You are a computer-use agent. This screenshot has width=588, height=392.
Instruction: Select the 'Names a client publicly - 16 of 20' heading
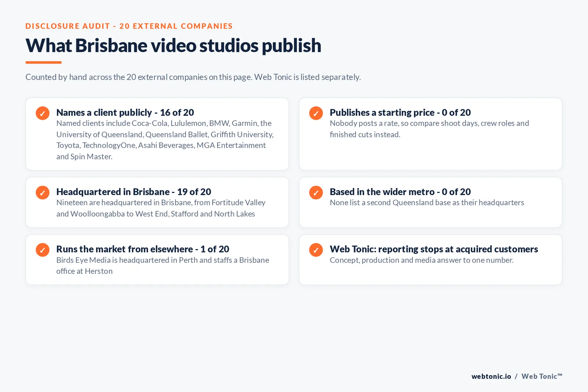[125, 112]
